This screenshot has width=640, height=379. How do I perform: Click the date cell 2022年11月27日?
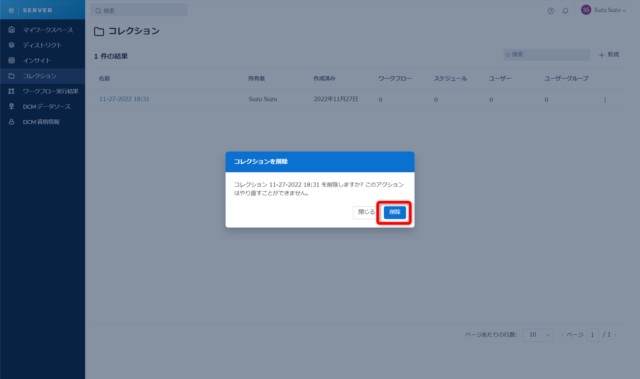336,99
